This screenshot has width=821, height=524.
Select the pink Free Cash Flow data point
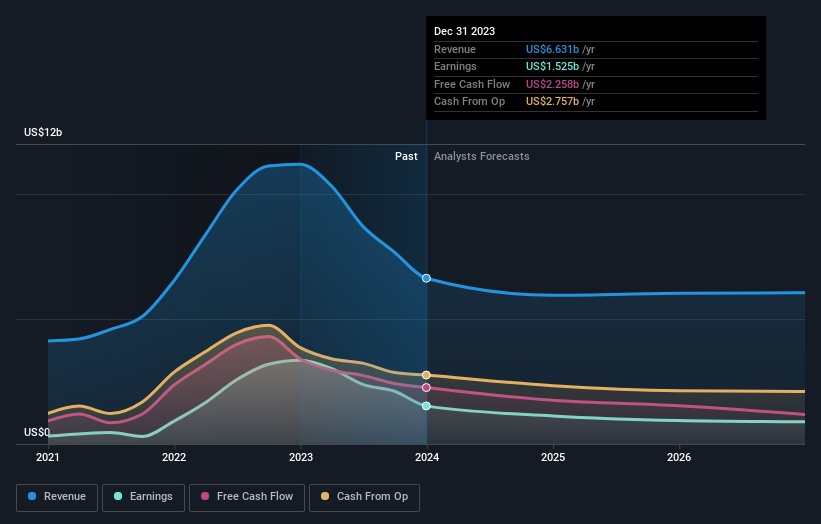pyautogui.click(x=426, y=388)
